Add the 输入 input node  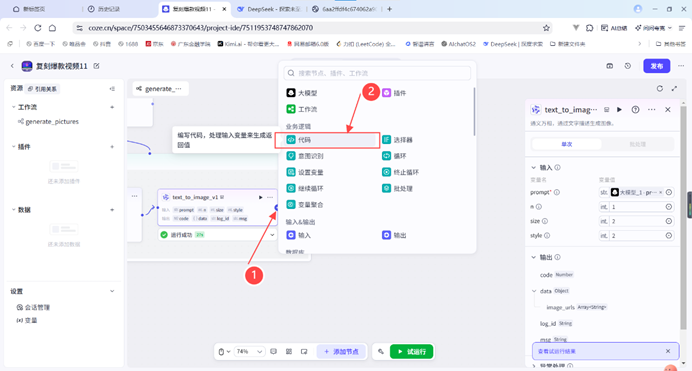click(x=298, y=235)
